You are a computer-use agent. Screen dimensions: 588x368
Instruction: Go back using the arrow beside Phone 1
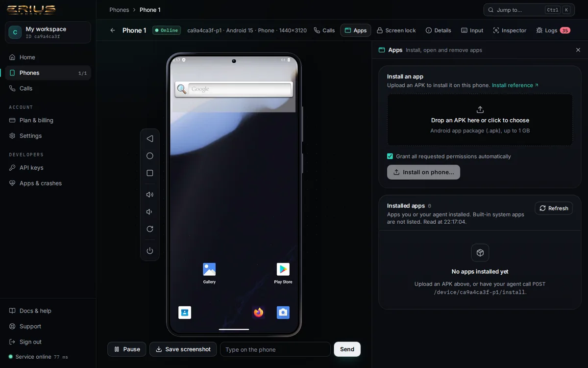click(113, 30)
